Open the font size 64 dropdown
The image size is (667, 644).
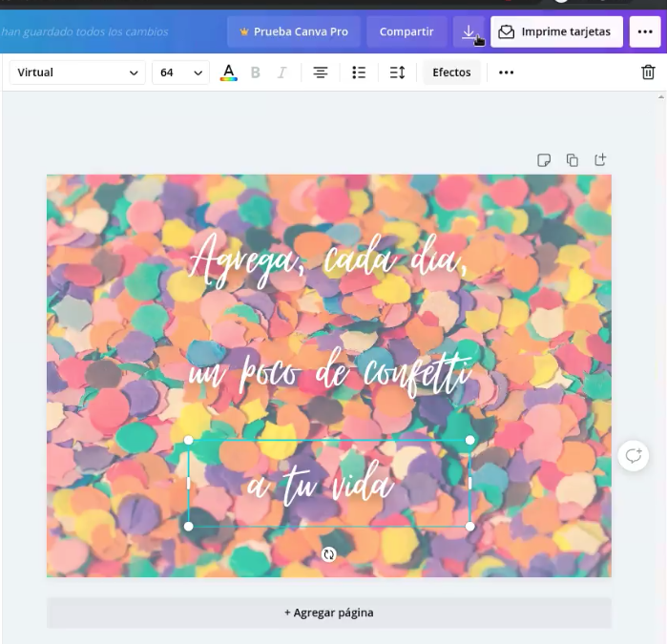click(x=180, y=73)
